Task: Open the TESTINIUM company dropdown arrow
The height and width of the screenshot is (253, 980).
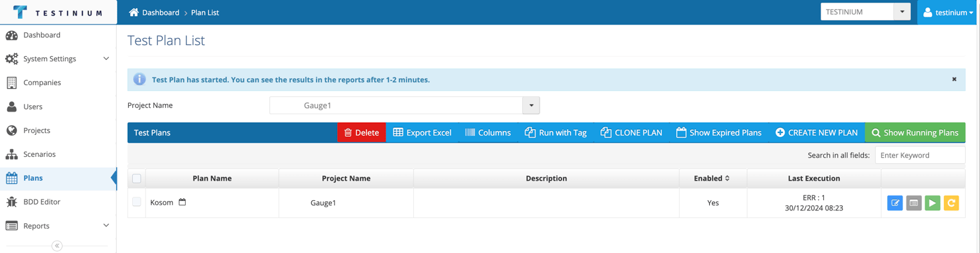Action: click(902, 12)
